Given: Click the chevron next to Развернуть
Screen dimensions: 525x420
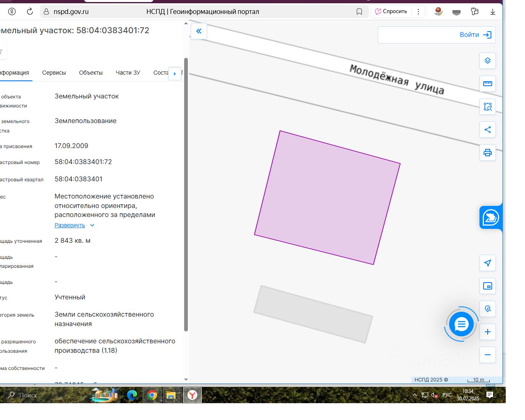Looking at the screenshot, I should pyautogui.click(x=92, y=225).
